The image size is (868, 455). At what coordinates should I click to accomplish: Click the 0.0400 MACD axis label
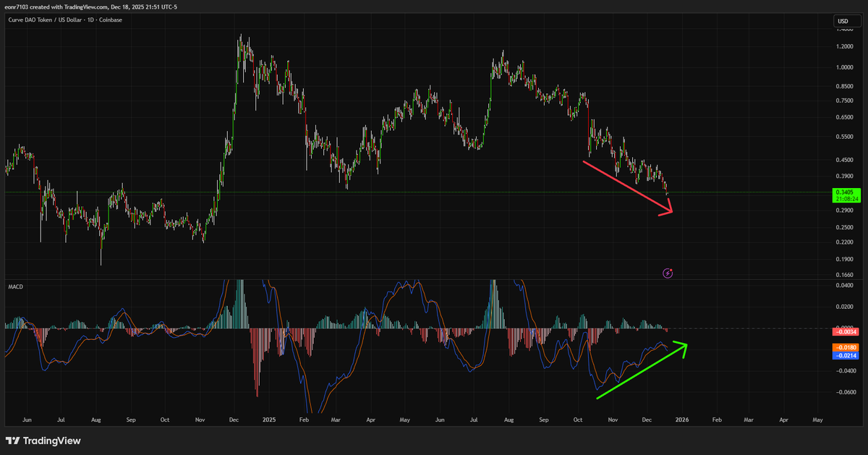pos(843,285)
